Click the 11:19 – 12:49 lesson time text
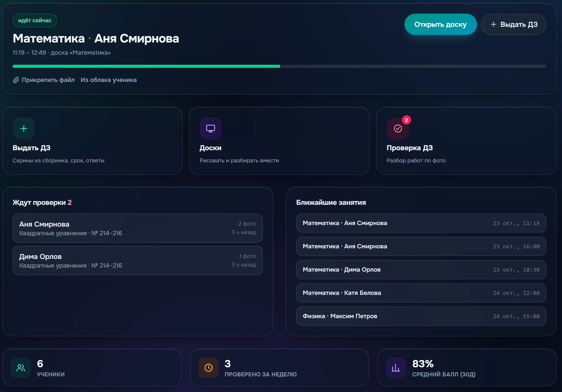This screenshot has height=392, width=562. pos(29,53)
